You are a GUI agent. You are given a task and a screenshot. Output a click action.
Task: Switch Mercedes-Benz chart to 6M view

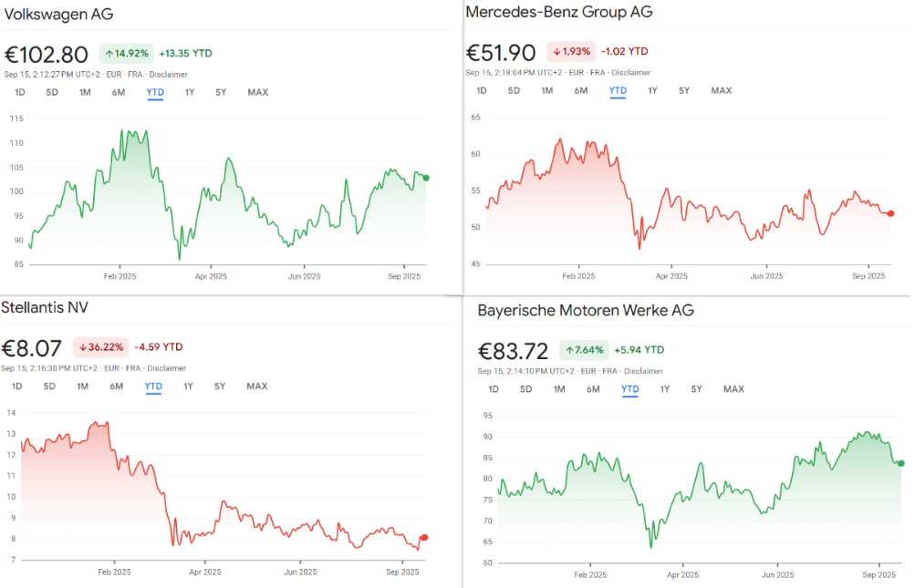click(x=580, y=90)
